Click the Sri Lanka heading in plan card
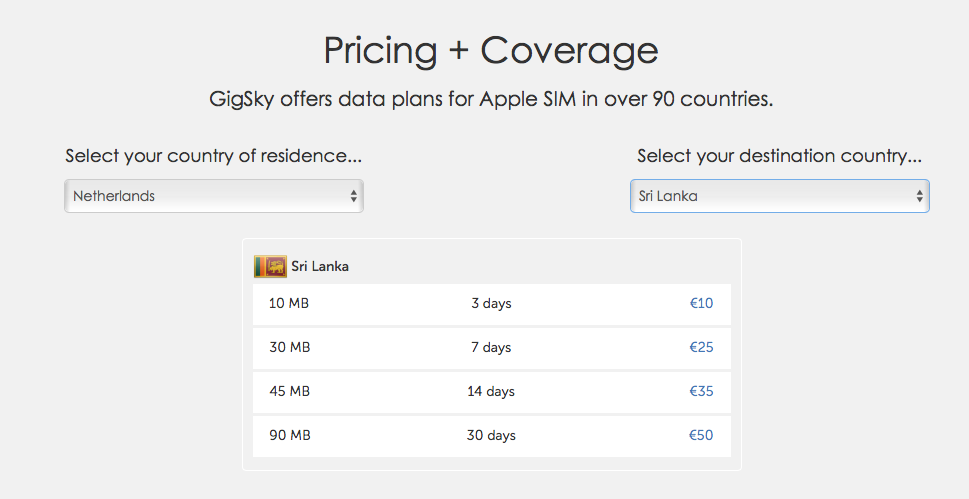This screenshot has width=969, height=499. (x=320, y=267)
